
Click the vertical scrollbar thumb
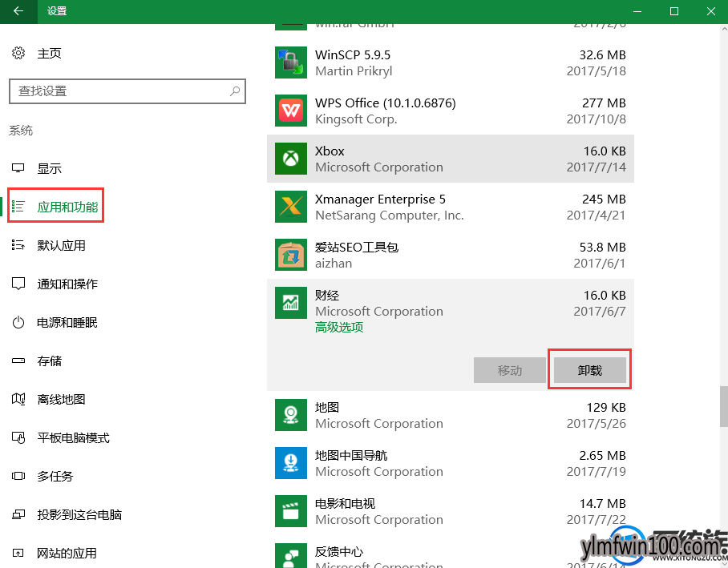(x=724, y=406)
